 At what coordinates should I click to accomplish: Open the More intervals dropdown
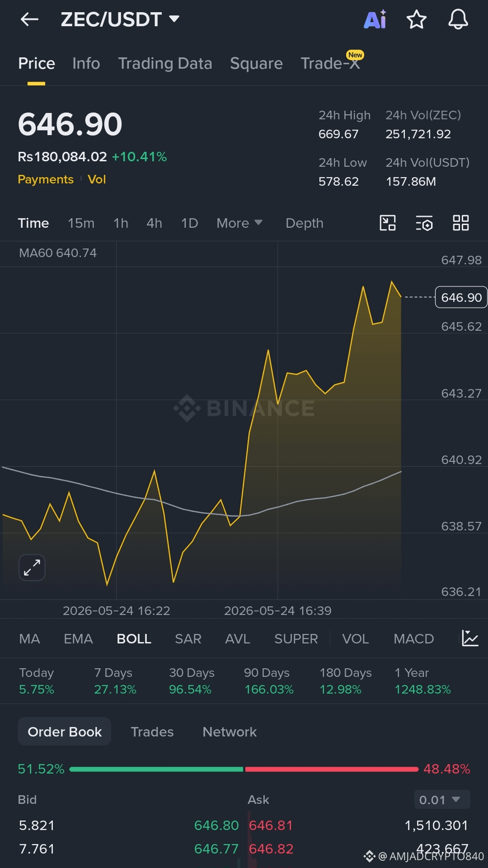click(x=239, y=223)
